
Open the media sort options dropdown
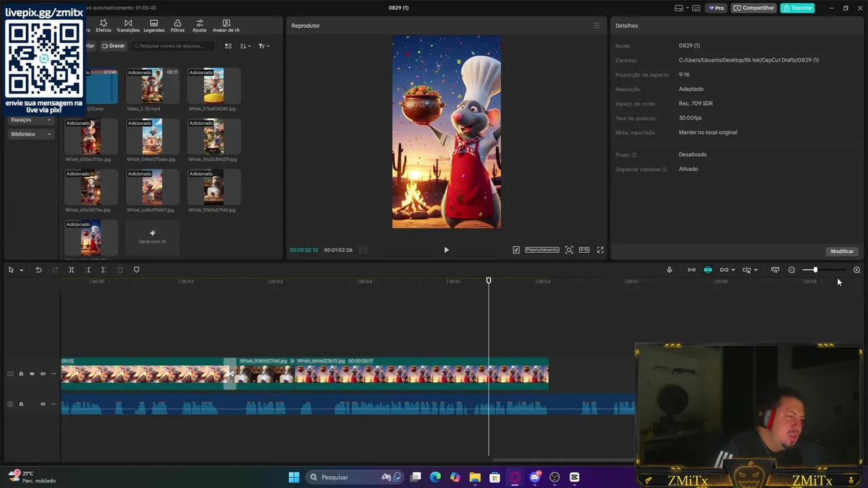click(x=245, y=46)
